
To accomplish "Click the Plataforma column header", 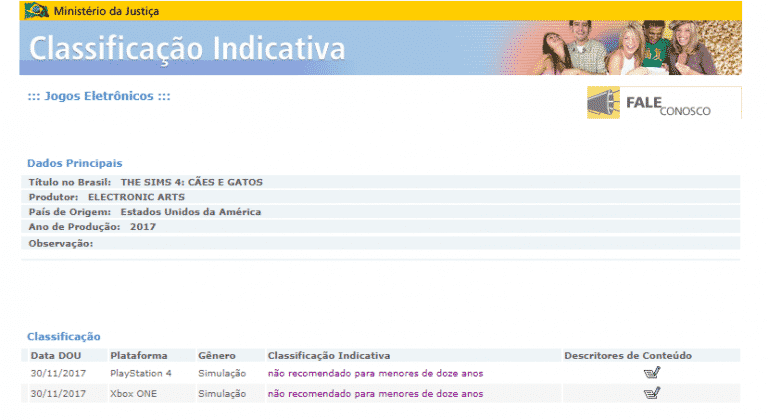I will click(138, 355).
